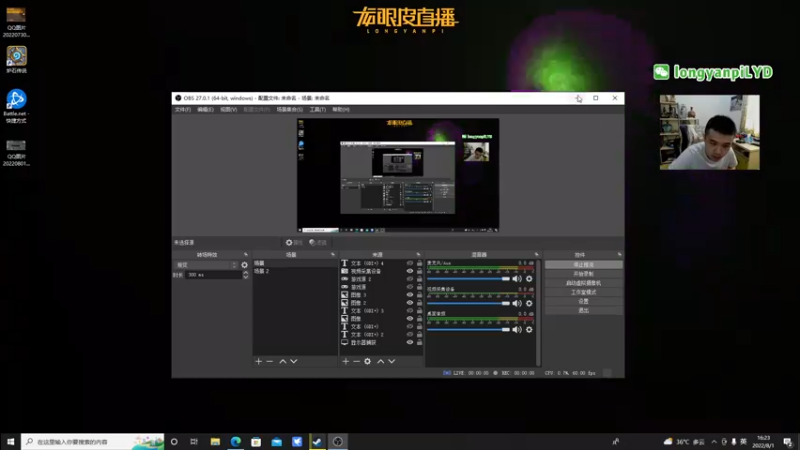Open the 场景集合(S) menu
Viewport: 800px width, 450px height.
[x=289, y=110]
